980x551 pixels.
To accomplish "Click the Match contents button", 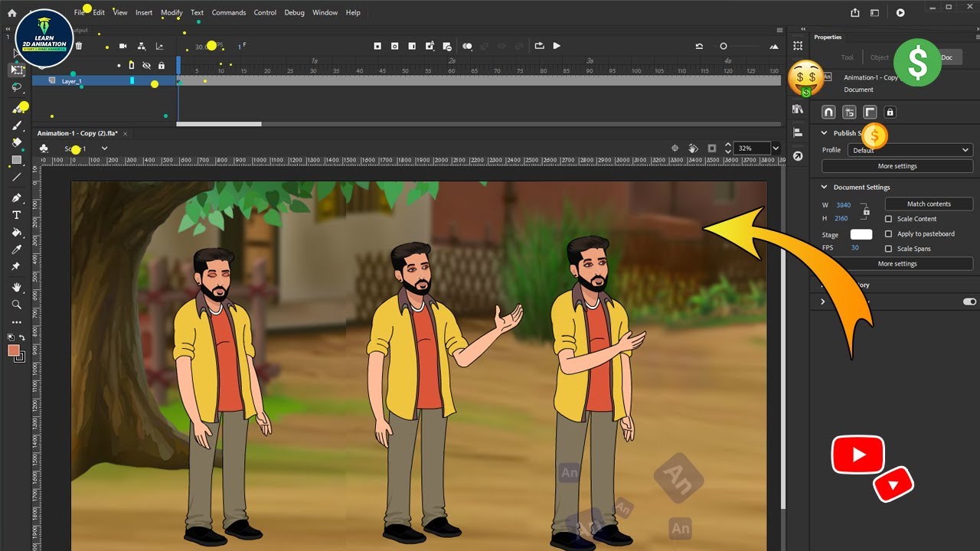I will 929,204.
